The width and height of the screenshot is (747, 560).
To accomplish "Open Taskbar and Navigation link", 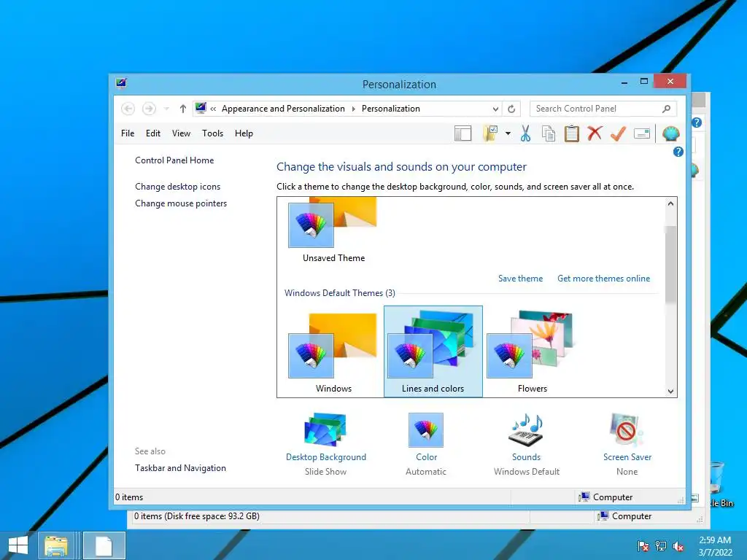I will (181, 468).
